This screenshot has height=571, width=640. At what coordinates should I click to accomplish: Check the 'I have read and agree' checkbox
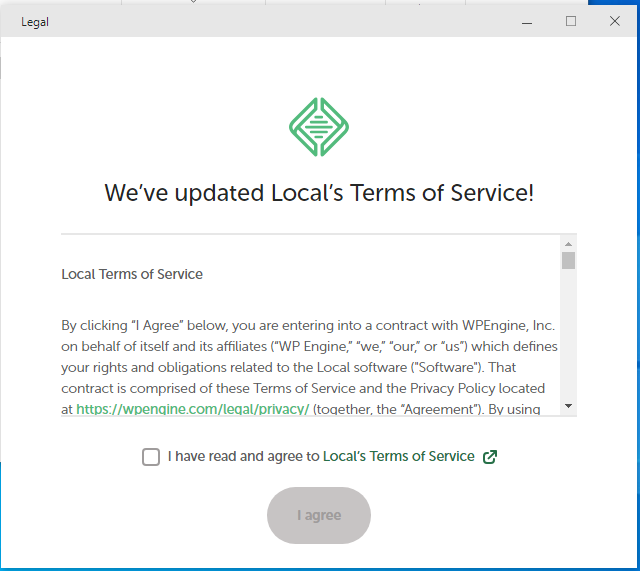tap(151, 457)
